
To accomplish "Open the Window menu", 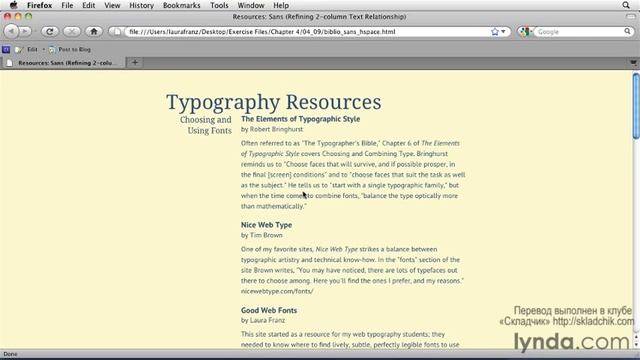I will tap(251, 5).
